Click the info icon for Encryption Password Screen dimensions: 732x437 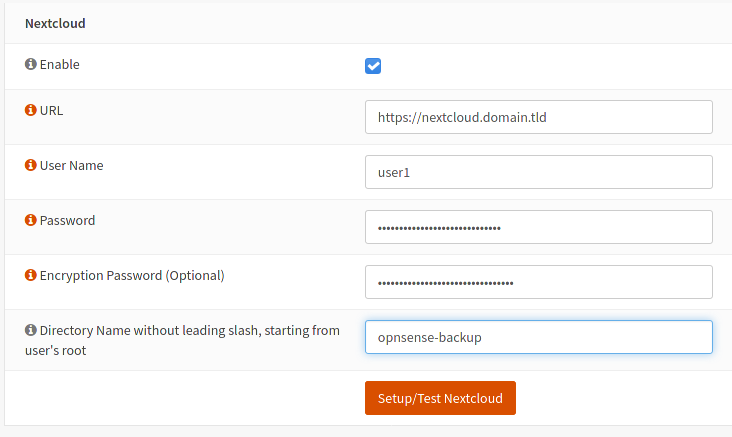[31, 275]
